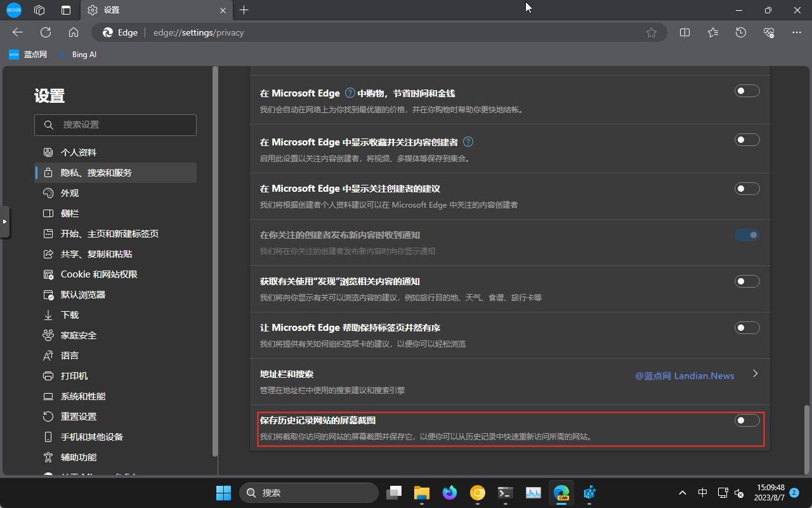Open 默认浏览器 section
This screenshot has height=508, width=812.
tap(115, 295)
